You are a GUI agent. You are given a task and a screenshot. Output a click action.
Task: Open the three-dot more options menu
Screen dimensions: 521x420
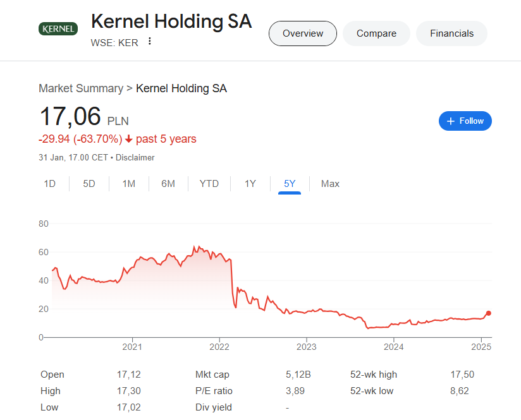tap(150, 42)
